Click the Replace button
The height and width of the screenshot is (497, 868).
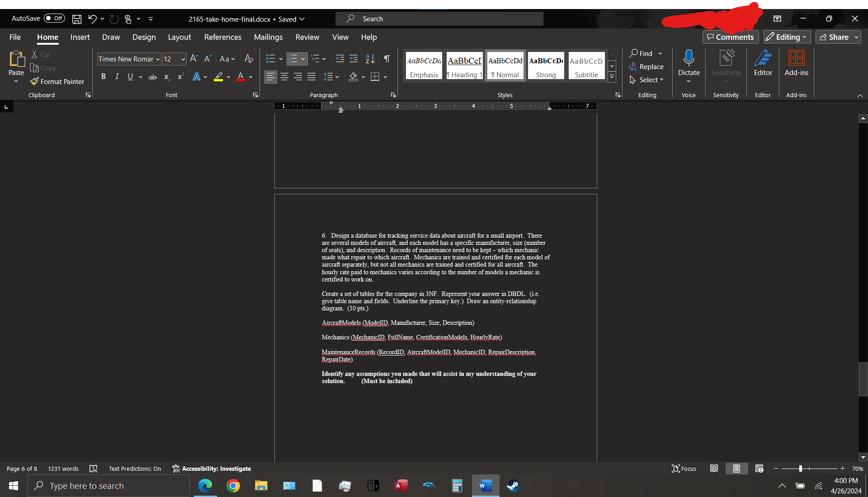pyautogui.click(x=646, y=66)
